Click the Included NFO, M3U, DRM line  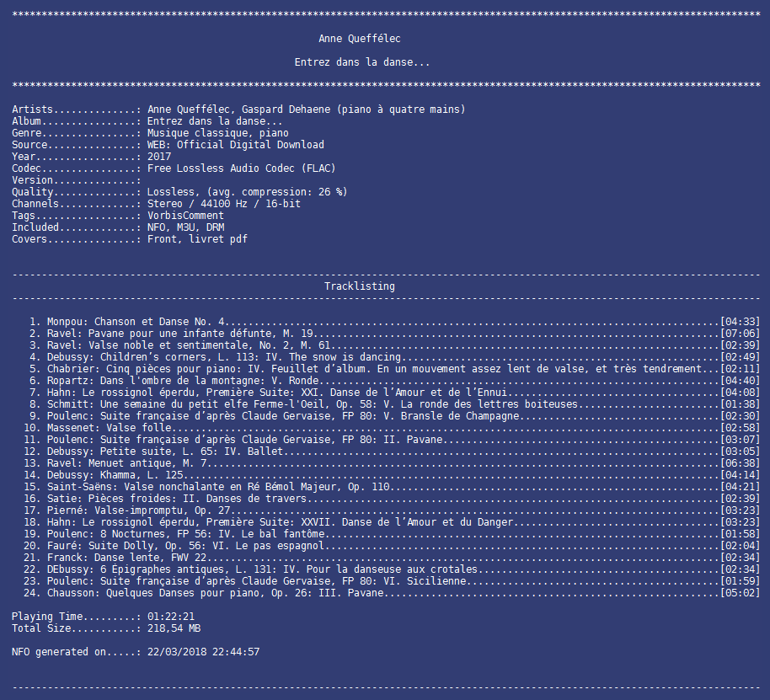[x=118, y=227]
